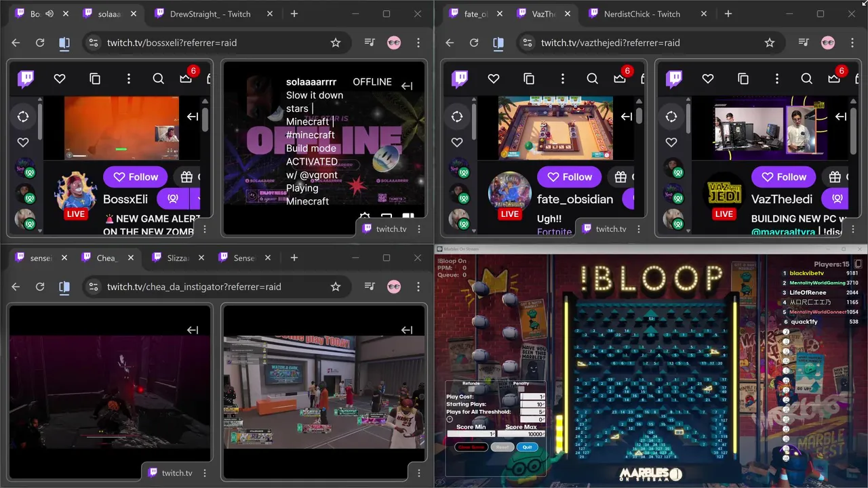Collapse chat arrow beside VazTheJedi video
The image size is (868, 488).
(x=841, y=117)
